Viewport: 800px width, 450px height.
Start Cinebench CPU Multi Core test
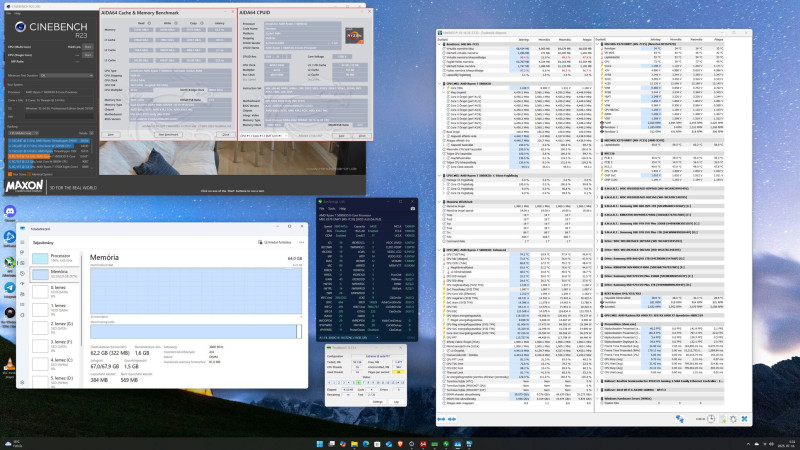click(88, 47)
